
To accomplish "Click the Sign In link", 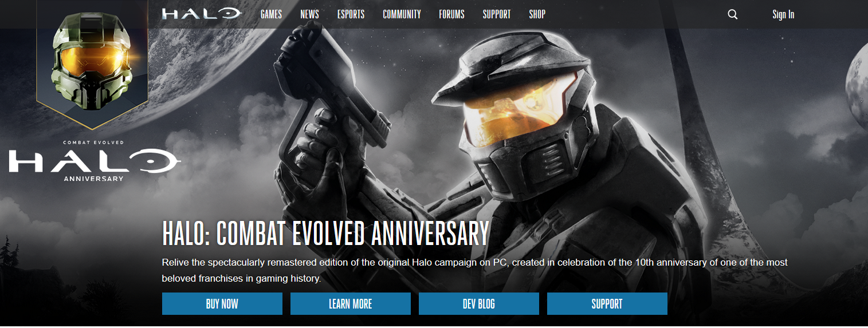I will (783, 14).
